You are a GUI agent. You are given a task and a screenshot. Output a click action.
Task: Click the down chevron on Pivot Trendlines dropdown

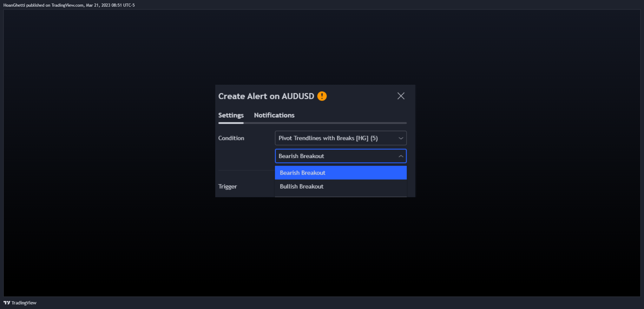pyautogui.click(x=401, y=138)
